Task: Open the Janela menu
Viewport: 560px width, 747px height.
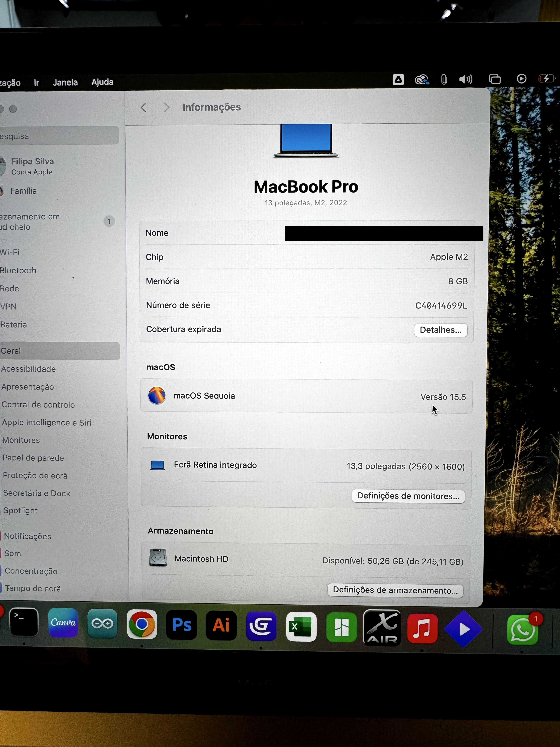Action: point(65,82)
